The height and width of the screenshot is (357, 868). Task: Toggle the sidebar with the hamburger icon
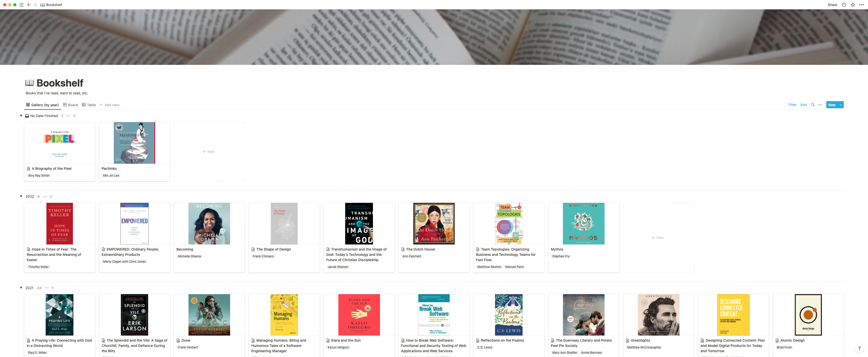[x=21, y=5]
